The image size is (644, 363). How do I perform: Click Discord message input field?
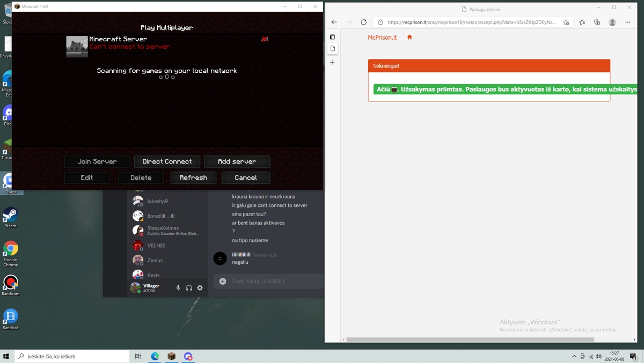click(x=276, y=281)
